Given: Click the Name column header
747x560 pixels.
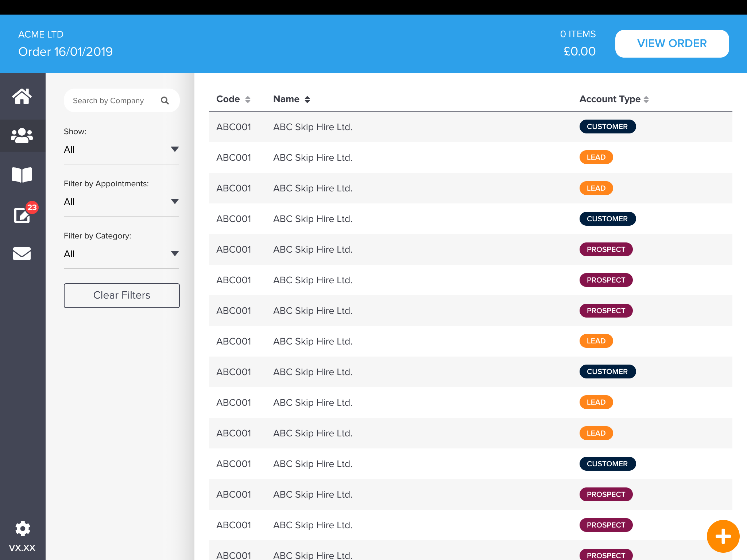Looking at the screenshot, I should [286, 99].
